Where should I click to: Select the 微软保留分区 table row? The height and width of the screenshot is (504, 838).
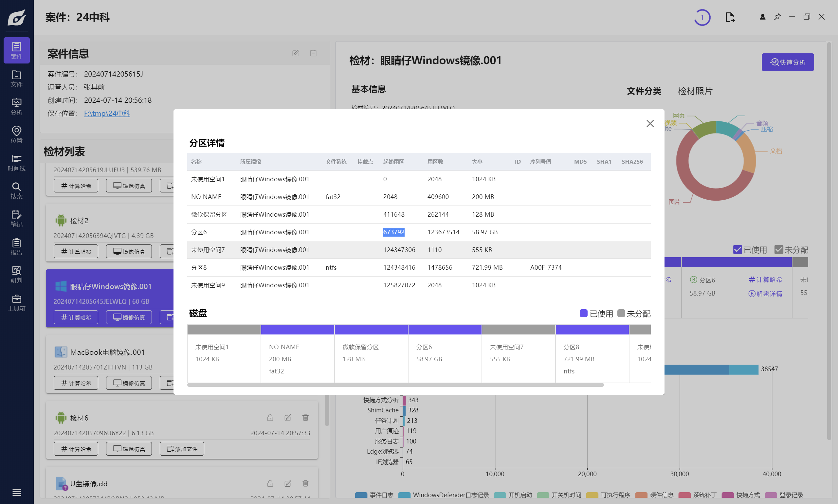coord(419,215)
